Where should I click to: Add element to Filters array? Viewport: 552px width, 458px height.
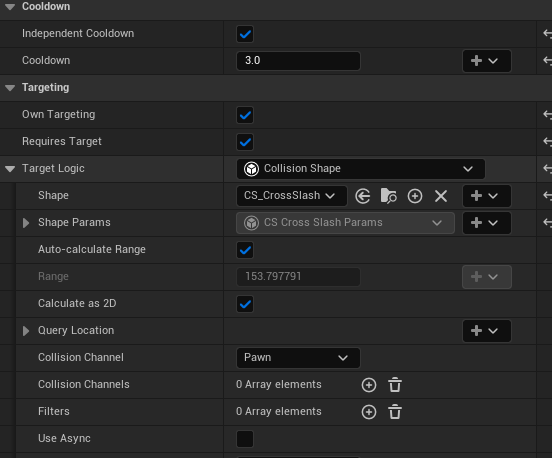pyautogui.click(x=369, y=412)
